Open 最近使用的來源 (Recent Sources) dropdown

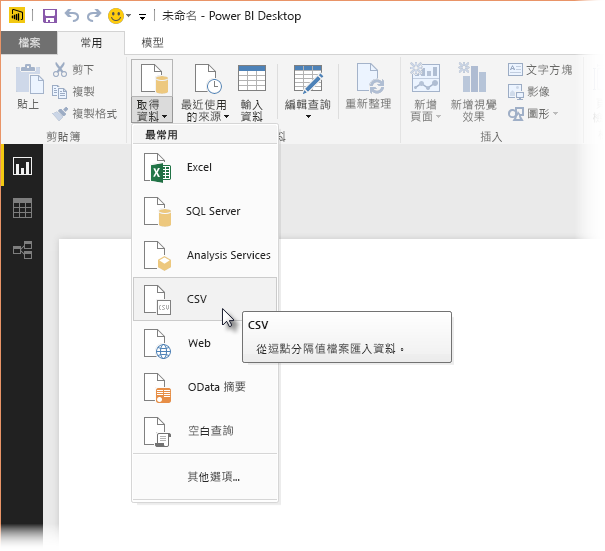pyautogui.click(x=205, y=93)
